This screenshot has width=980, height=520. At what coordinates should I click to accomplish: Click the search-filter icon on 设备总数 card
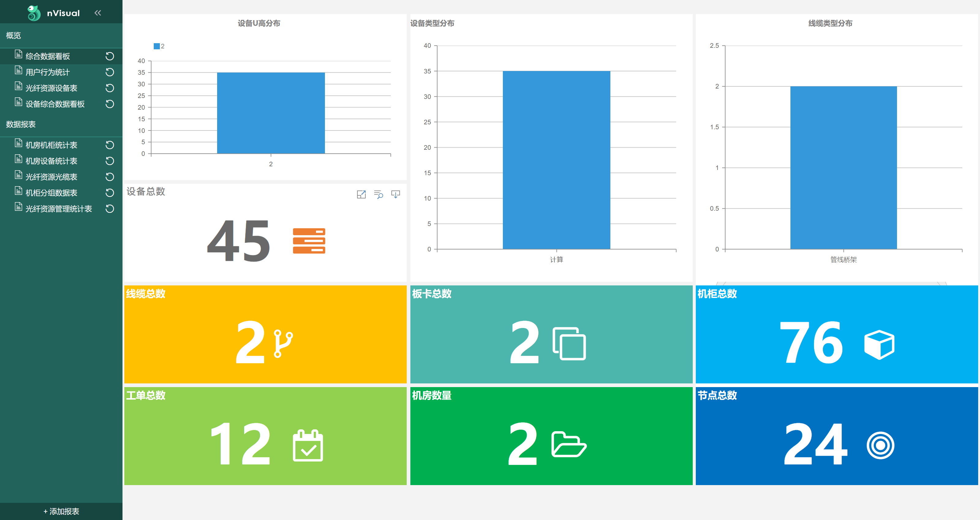pyautogui.click(x=378, y=194)
